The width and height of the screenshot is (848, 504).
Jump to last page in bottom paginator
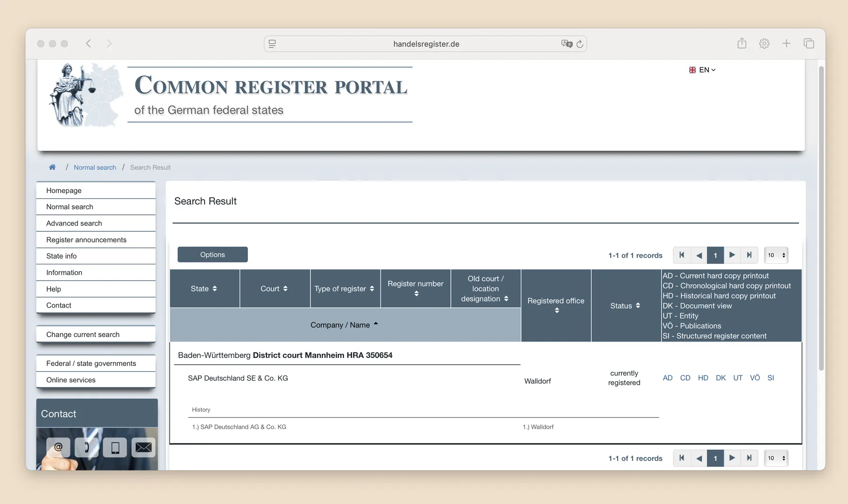point(749,458)
